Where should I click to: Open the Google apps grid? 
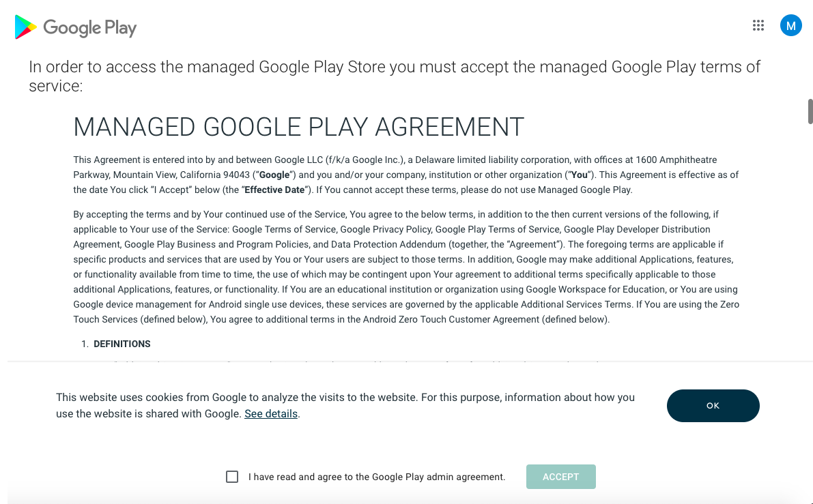(x=758, y=25)
